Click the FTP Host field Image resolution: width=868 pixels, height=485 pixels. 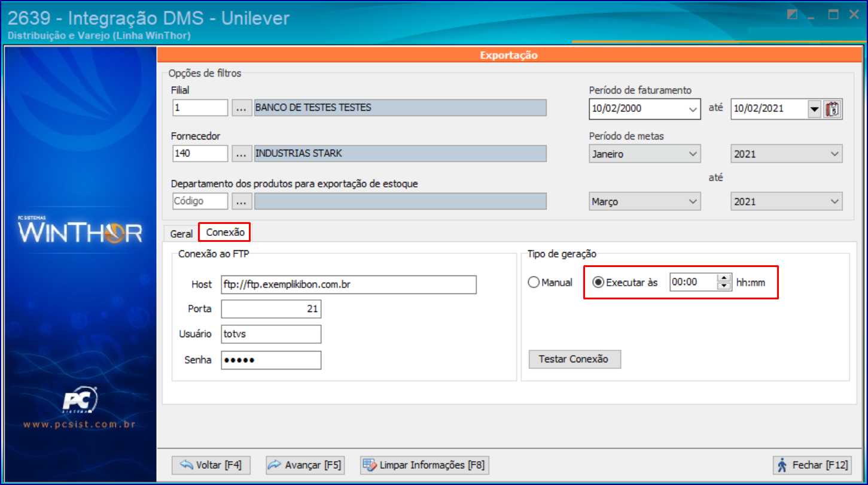point(349,285)
